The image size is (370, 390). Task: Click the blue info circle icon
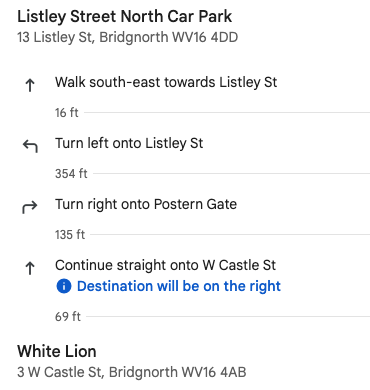pos(64,286)
